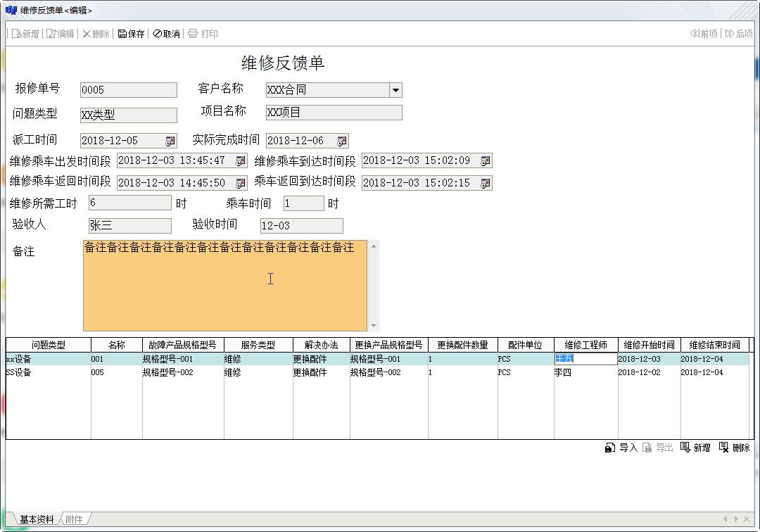Viewport: 760px width, 532px height.
Task: Expand the 客户名称 dropdown list
Action: click(x=395, y=90)
